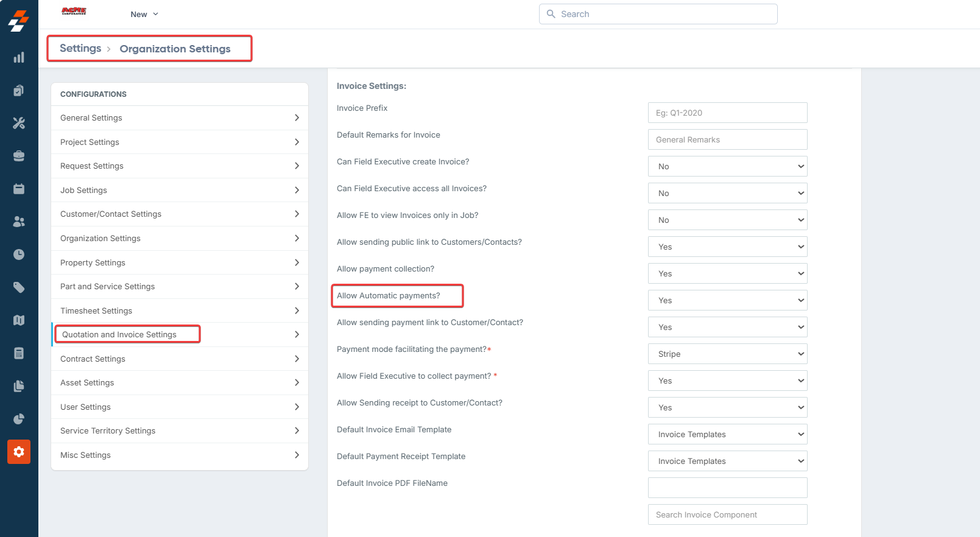Viewport: 980px width, 537px height.
Task: Click Search Invoice Component field
Action: [727, 514]
